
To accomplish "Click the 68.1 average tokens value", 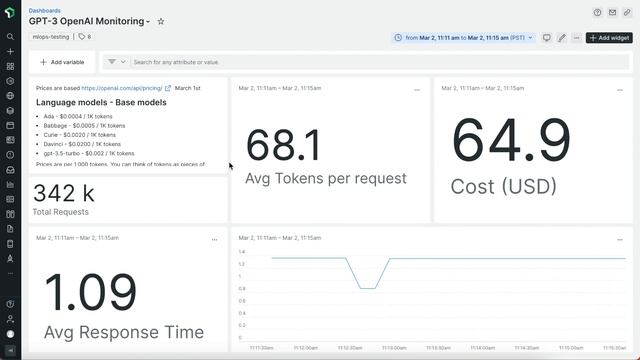I will point(284,145).
